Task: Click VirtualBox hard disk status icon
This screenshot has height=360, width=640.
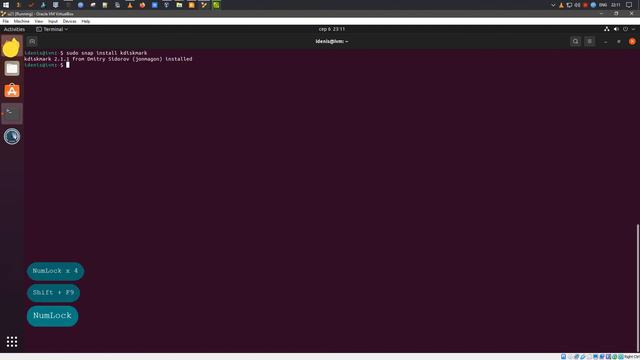Action: (x=563, y=357)
